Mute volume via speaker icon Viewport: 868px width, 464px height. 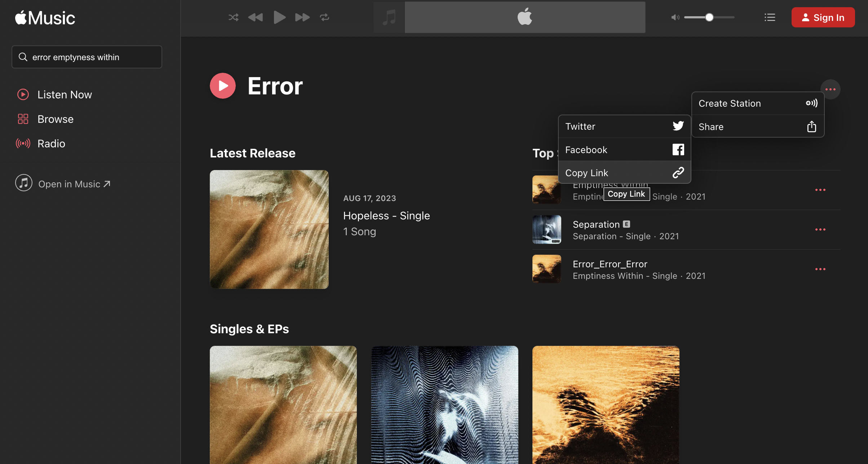point(675,17)
